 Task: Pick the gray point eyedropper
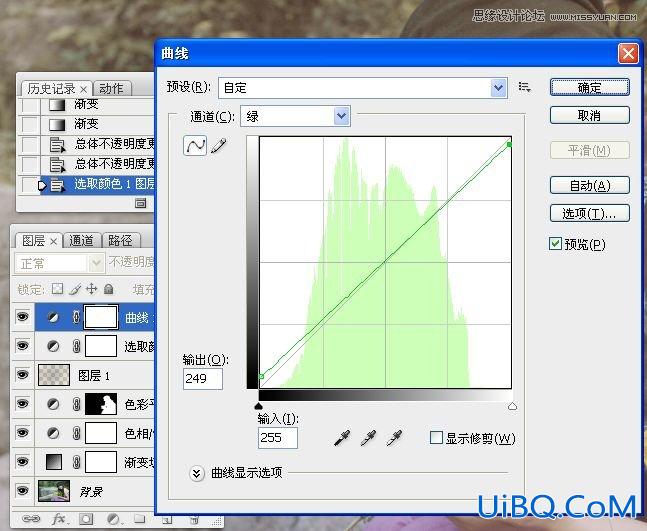click(x=368, y=438)
